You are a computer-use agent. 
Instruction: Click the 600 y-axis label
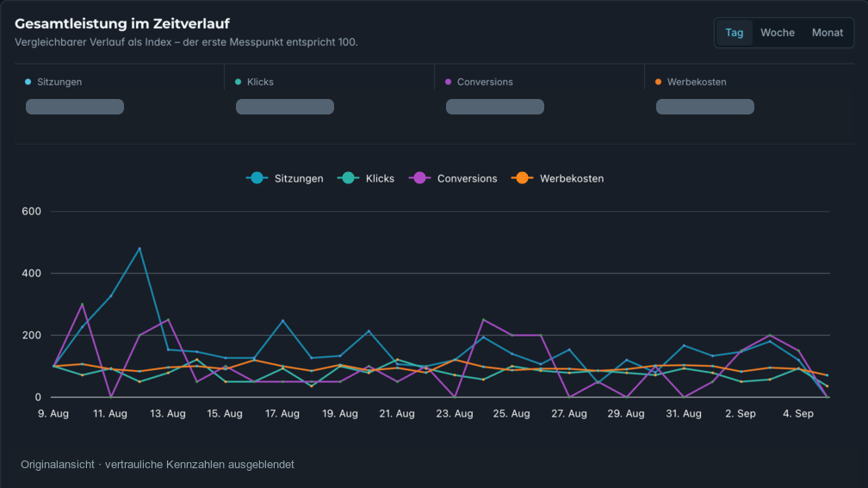point(32,212)
